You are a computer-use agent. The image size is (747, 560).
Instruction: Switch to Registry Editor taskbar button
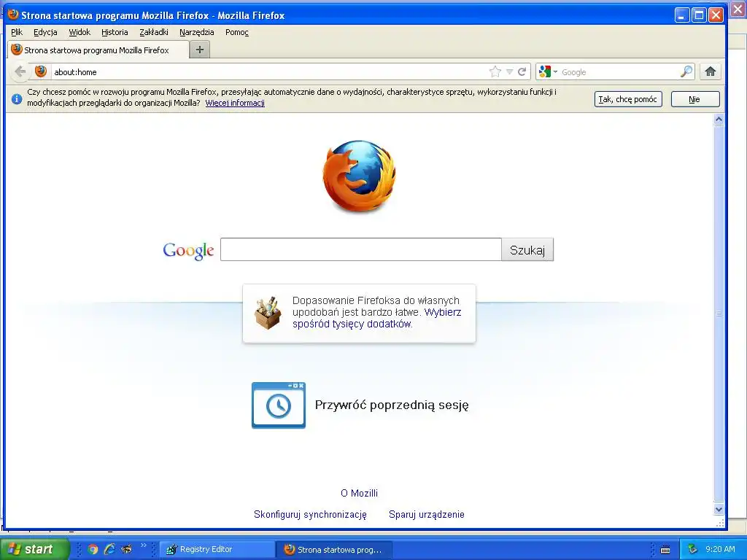217,550
